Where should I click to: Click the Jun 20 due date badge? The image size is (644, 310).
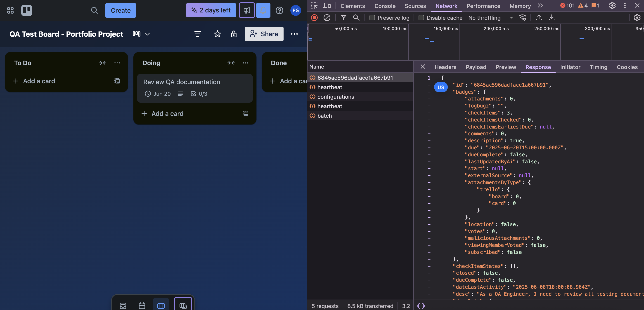click(x=158, y=94)
